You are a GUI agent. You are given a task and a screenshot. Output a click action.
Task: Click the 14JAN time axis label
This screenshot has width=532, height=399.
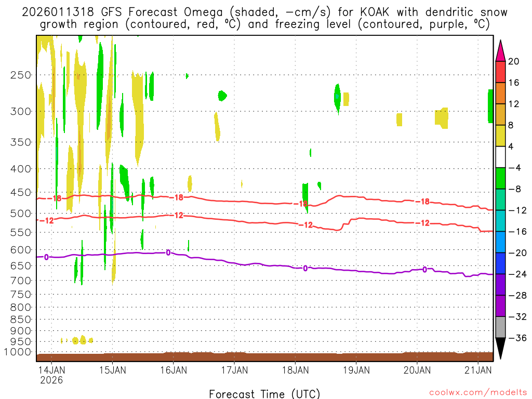(51, 370)
